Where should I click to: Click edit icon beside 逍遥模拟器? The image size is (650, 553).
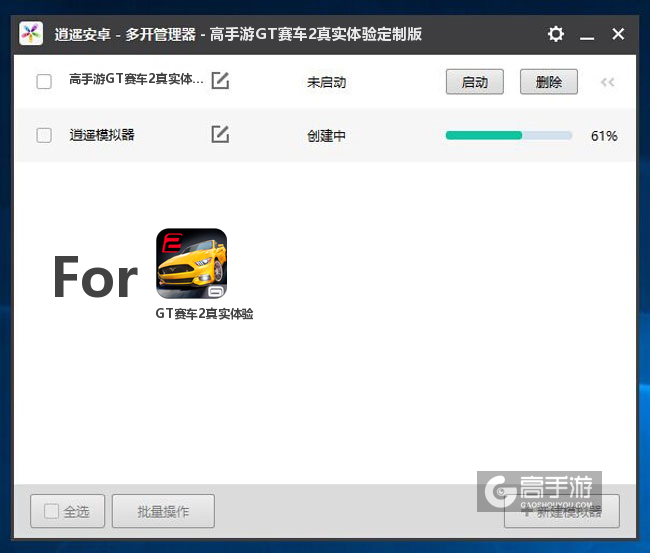220,134
